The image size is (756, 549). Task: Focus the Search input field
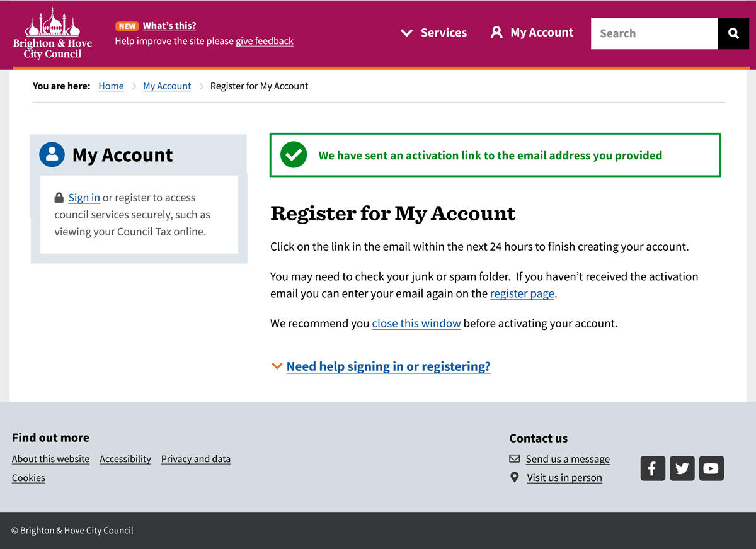(x=654, y=33)
